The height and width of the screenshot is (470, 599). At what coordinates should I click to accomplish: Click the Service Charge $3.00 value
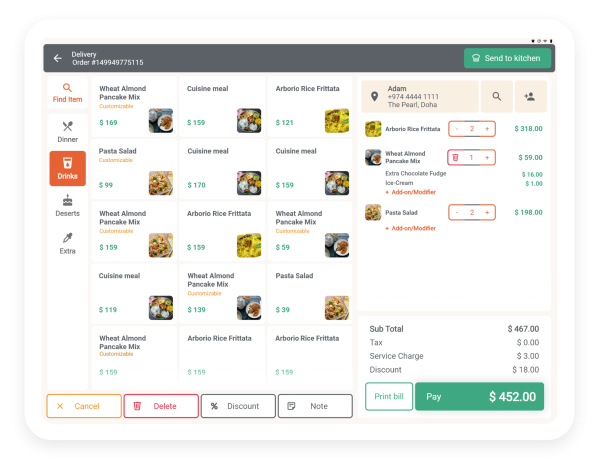[528, 356]
